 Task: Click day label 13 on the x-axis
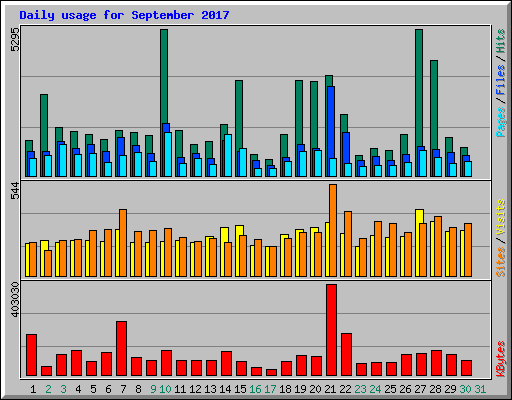(x=210, y=389)
